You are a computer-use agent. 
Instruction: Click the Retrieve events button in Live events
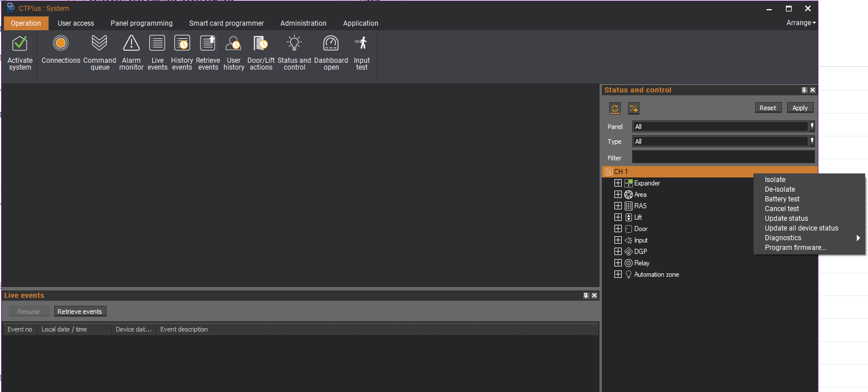[x=80, y=312]
